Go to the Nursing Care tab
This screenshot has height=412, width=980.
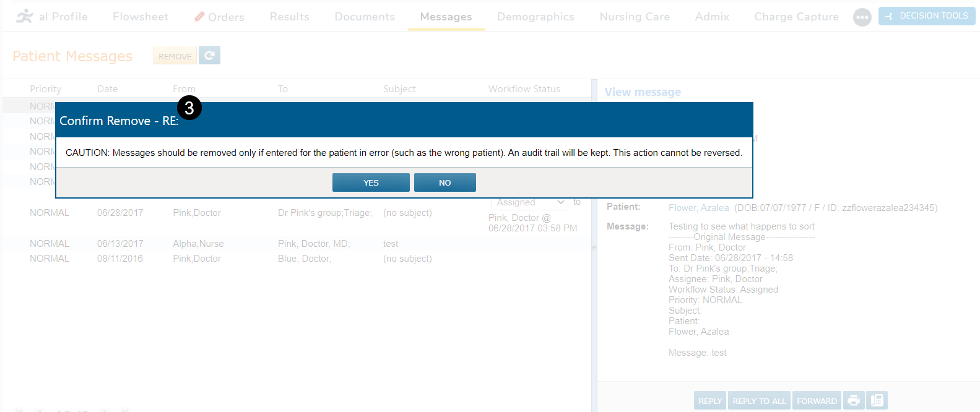click(x=635, y=17)
